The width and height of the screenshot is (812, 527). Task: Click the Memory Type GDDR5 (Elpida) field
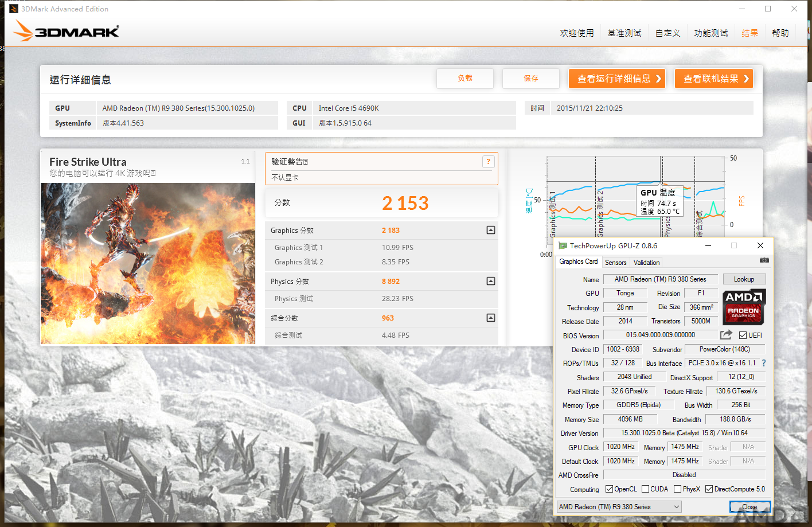click(x=638, y=405)
